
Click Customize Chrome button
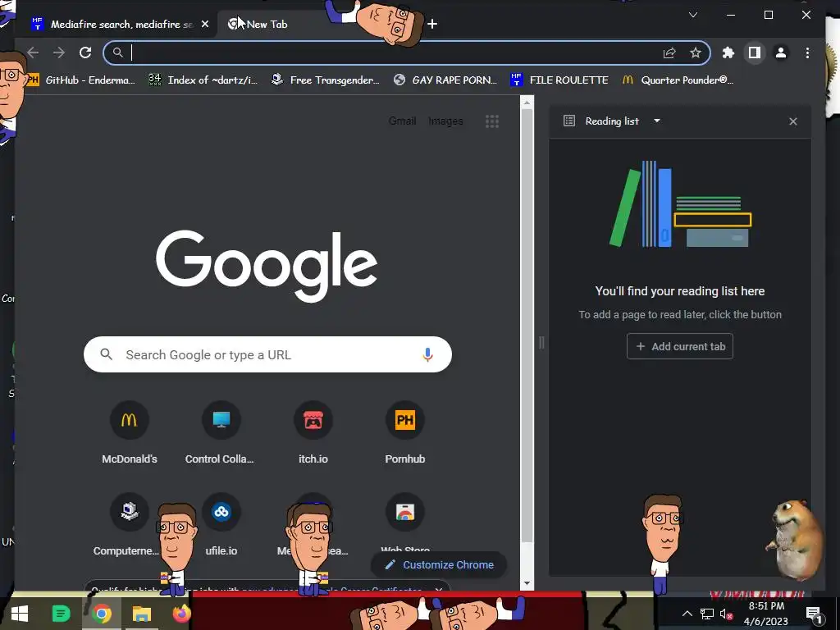(440, 564)
